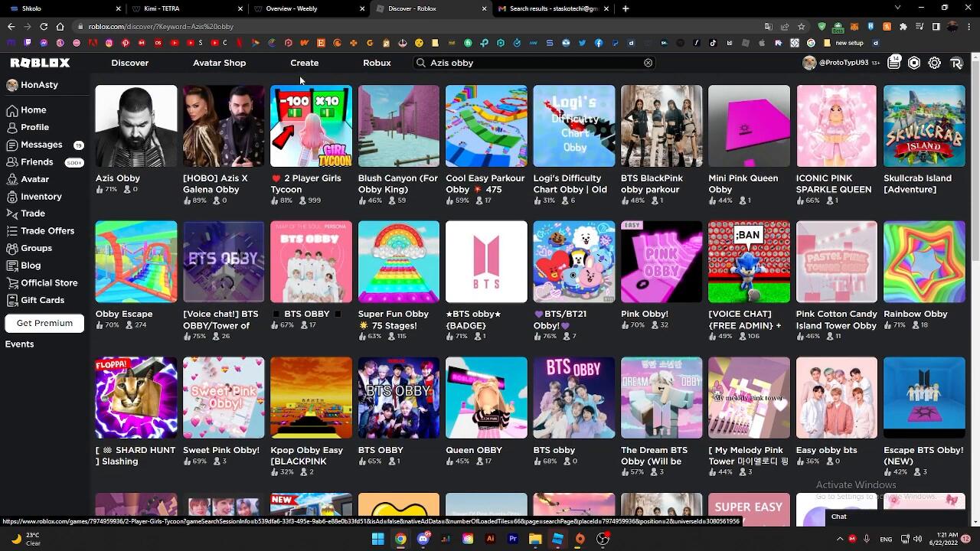Image resolution: width=980 pixels, height=551 pixels.
Task: Open the Chrome three-dot menu
Action: click(969, 26)
